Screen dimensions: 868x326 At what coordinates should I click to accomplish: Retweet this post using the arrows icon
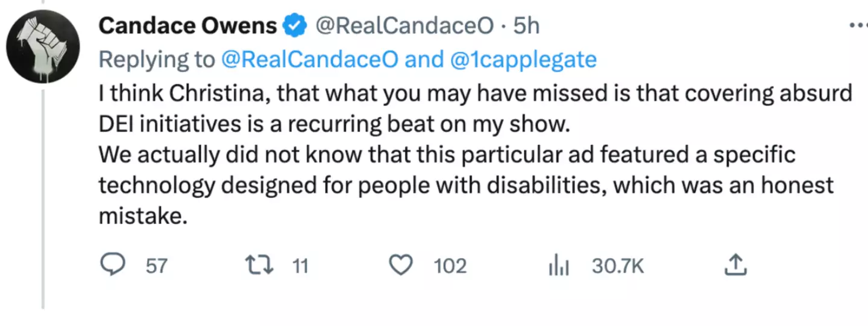pyautogui.click(x=261, y=266)
